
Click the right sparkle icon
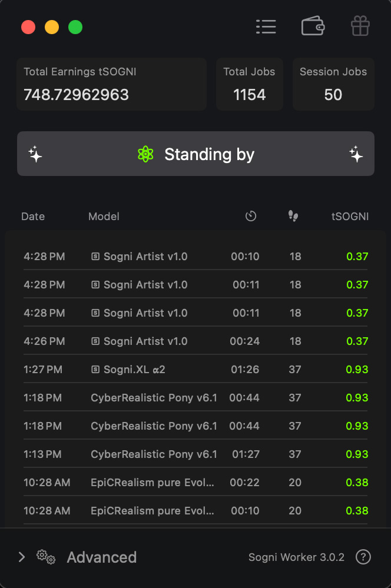click(x=356, y=154)
